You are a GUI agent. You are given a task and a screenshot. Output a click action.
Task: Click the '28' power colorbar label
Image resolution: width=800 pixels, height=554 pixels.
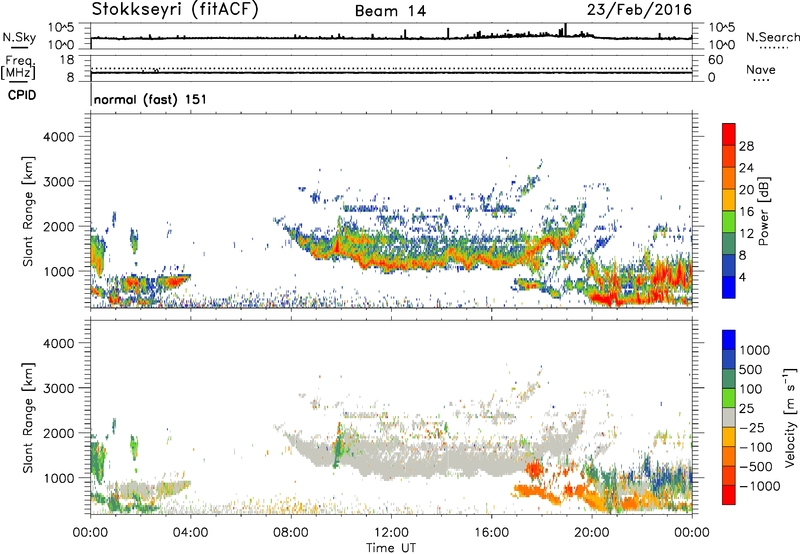coord(746,146)
